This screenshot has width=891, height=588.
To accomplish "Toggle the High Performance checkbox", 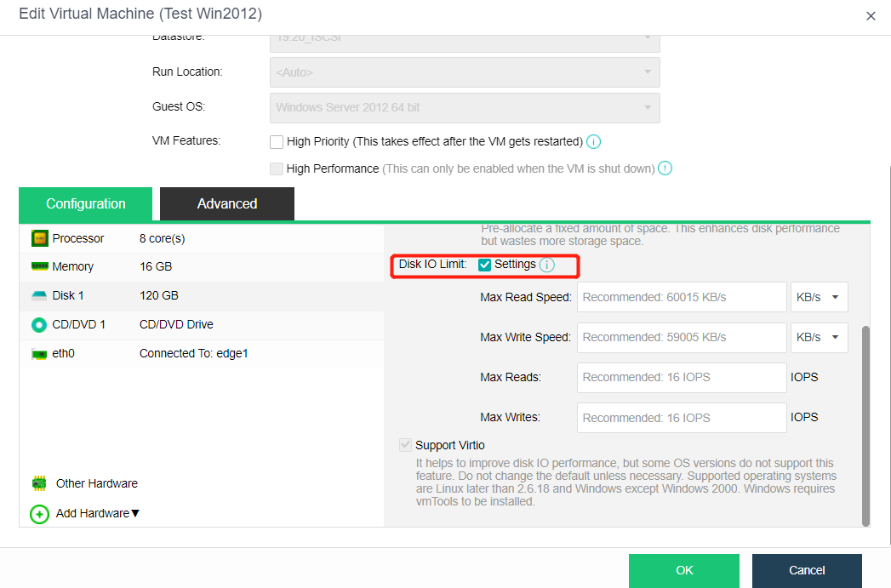I will 277,168.
